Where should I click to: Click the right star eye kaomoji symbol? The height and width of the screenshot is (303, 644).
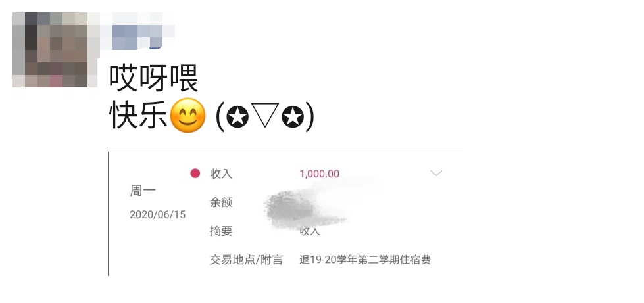point(293,116)
